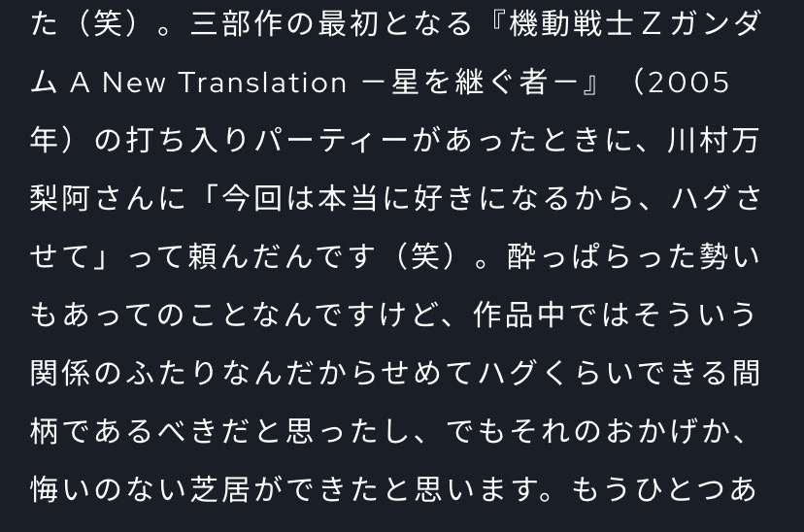Select the year 2005 in the text
The height and width of the screenshot is (532, 804).
pyautogui.click(x=688, y=83)
